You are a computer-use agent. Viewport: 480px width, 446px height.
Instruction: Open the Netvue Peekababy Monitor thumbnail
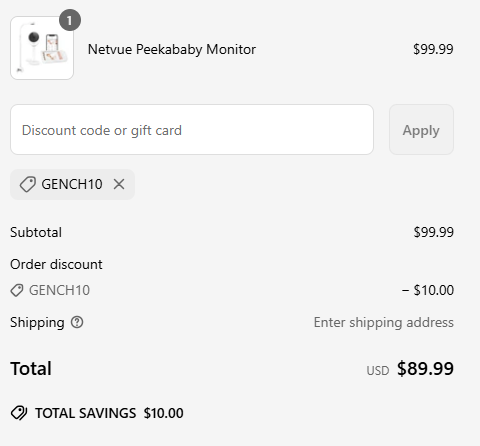click(x=42, y=48)
